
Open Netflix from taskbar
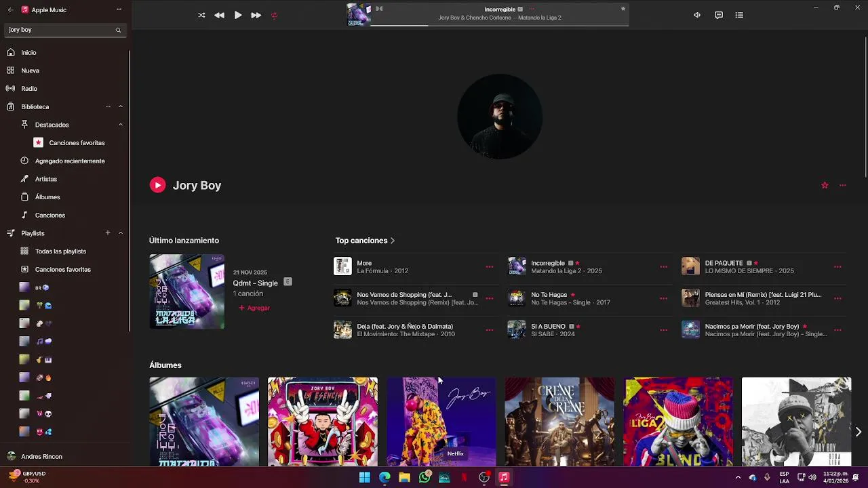[465, 477]
